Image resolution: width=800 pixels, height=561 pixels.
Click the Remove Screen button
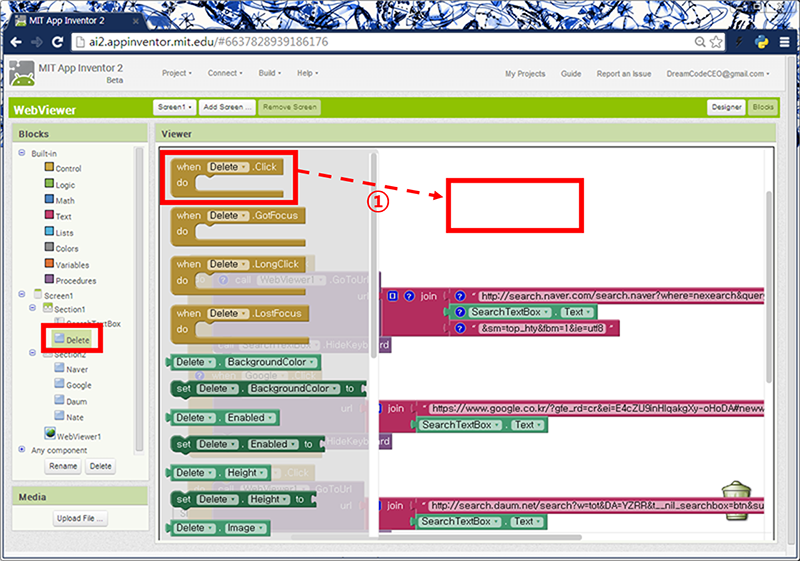tap(289, 107)
